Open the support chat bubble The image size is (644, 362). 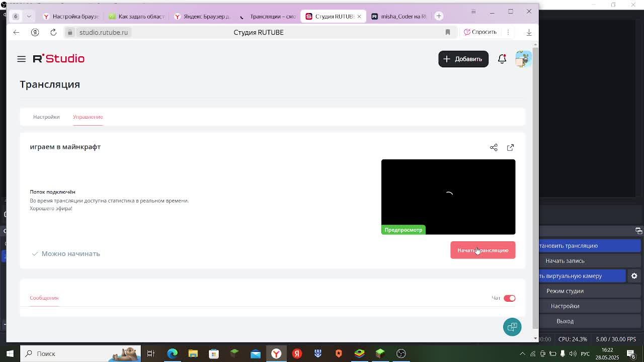(x=512, y=327)
